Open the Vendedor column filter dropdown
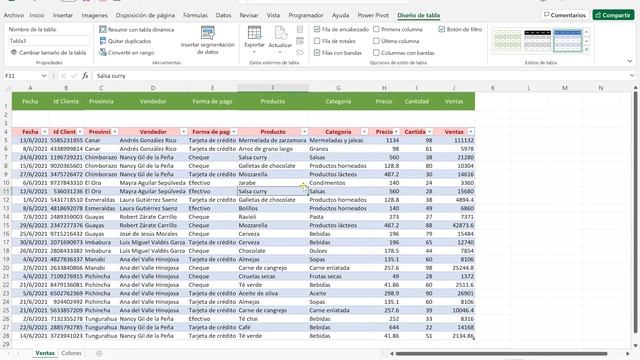 point(184,131)
